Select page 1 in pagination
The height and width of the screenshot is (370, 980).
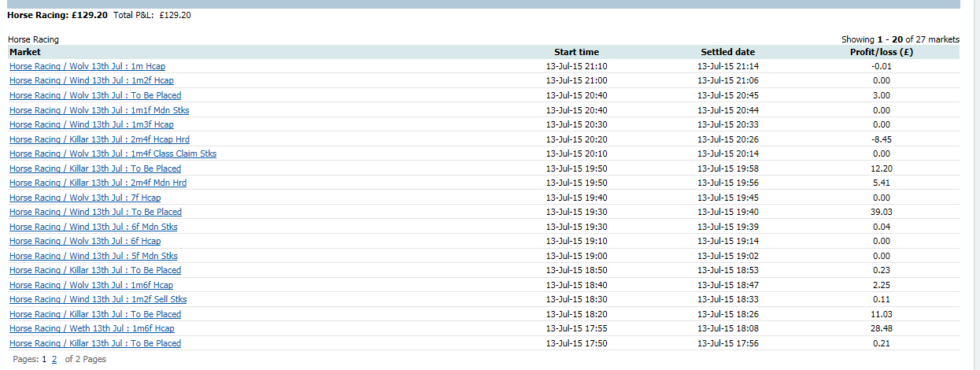[44, 359]
